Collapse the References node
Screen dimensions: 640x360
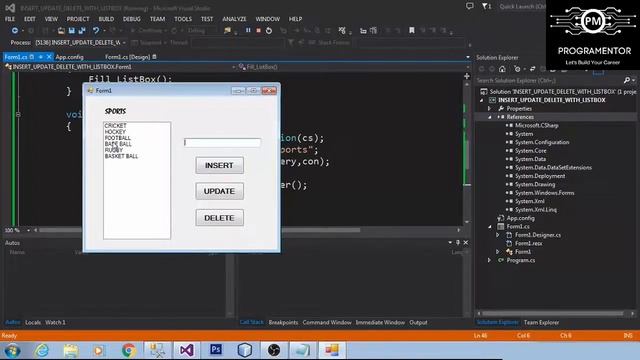tap(489, 117)
